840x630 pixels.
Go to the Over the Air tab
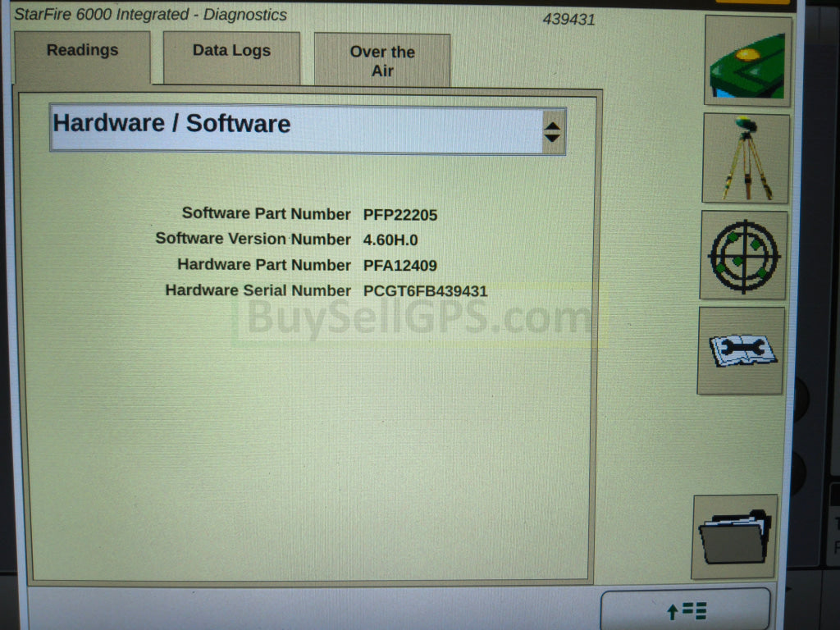382,61
